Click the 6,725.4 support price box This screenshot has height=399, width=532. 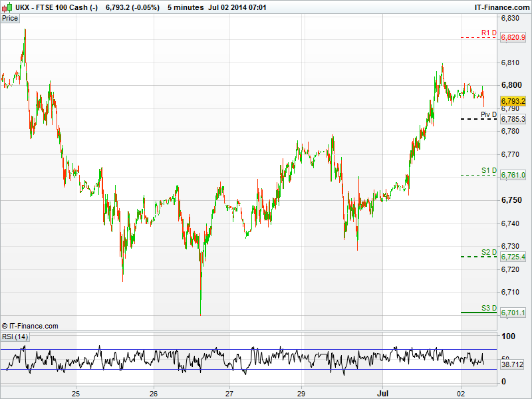(x=513, y=257)
